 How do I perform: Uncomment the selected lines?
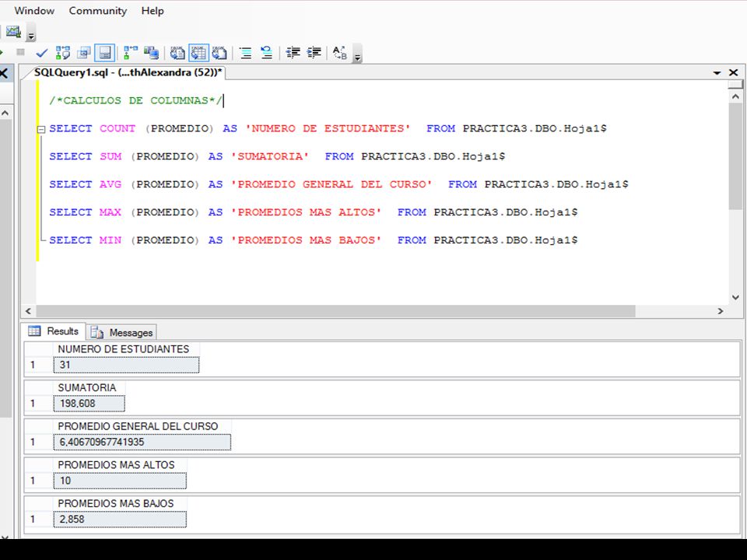(x=267, y=53)
